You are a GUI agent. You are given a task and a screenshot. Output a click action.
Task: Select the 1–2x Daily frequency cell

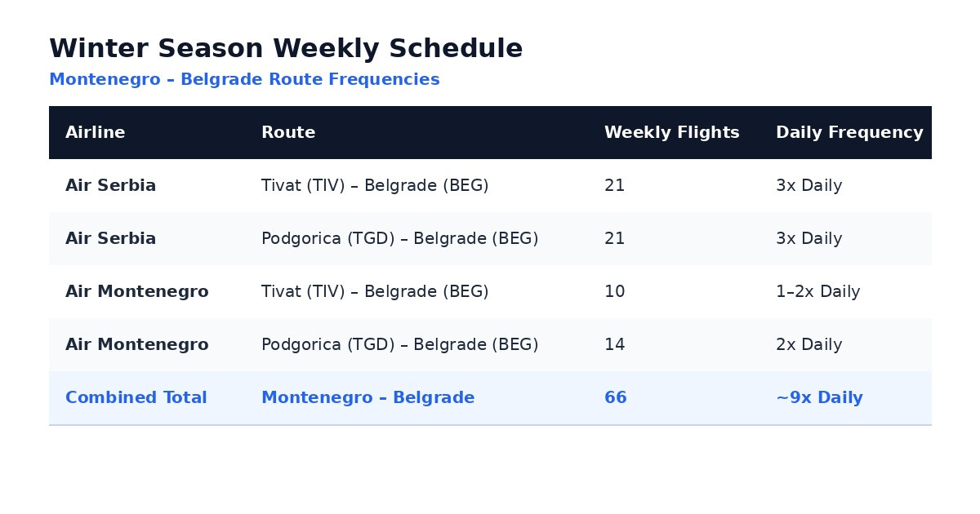point(818,292)
